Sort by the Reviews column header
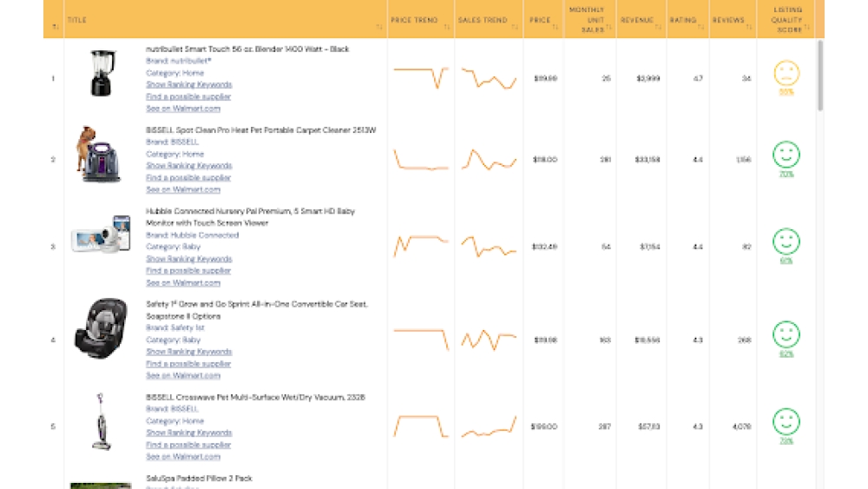 click(729, 20)
